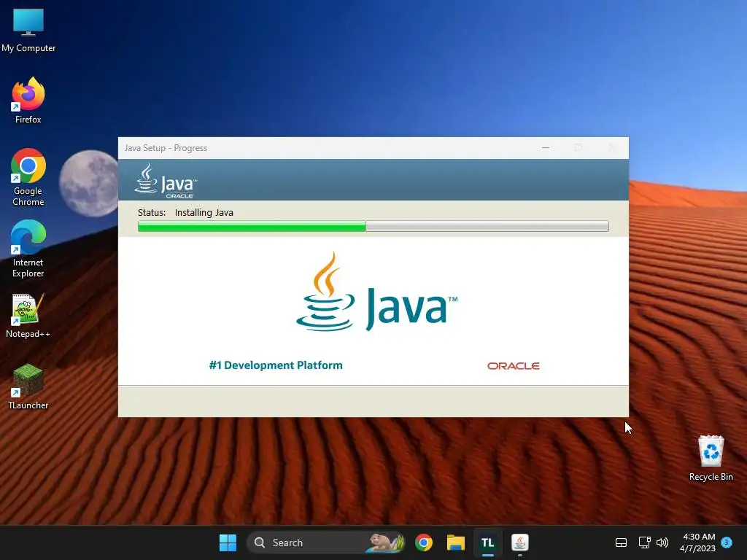Open touch keyboard tray icon
This screenshot has height=560, width=747.
tap(621, 542)
